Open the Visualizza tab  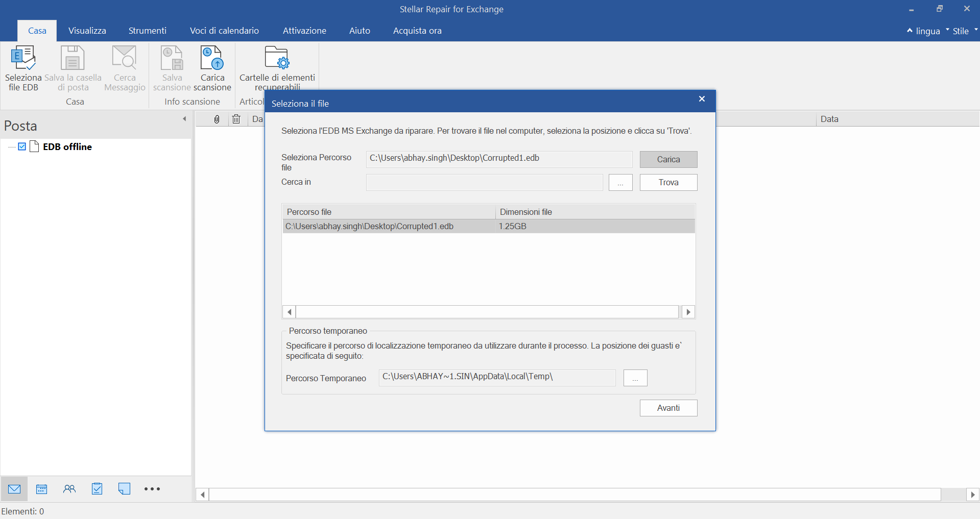pos(87,31)
